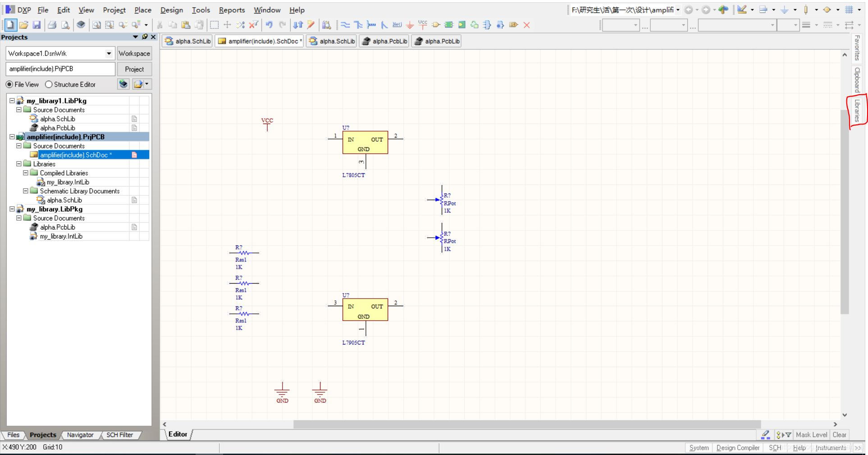Click the Project button
Viewport: 868px width, 455px height.
point(134,69)
